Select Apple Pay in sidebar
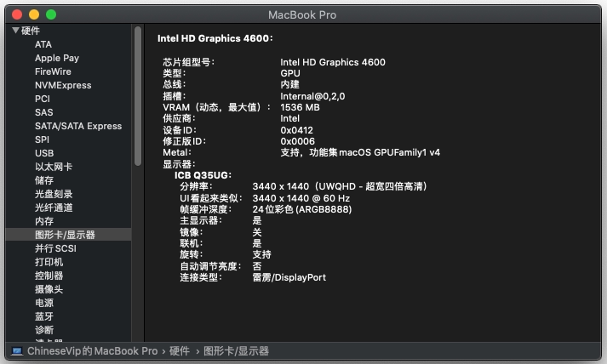 (x=57, y=58)
